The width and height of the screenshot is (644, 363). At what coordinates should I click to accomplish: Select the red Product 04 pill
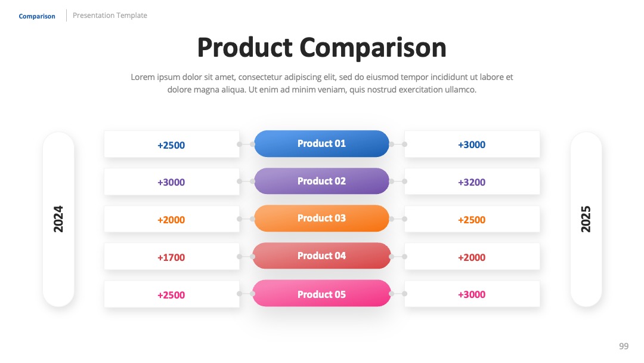321,256
